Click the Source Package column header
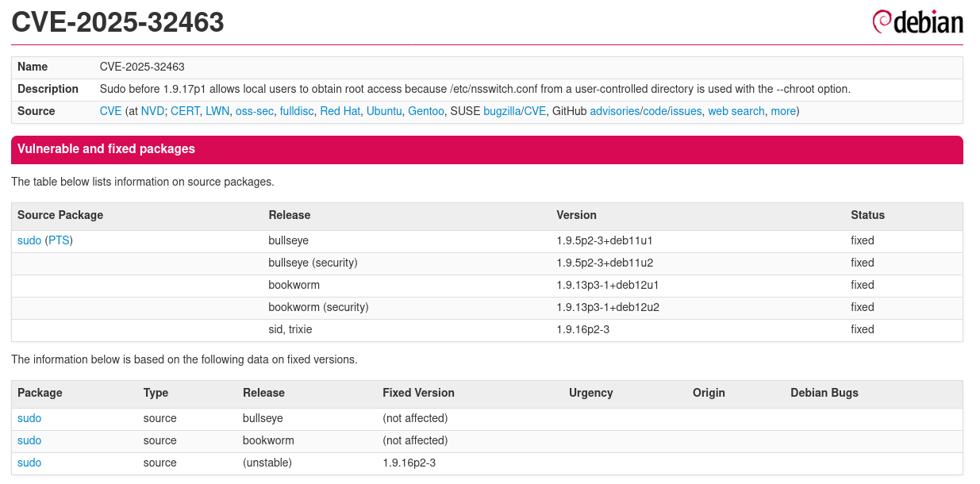The width and height of the screenshot is (980, 484). (x=60, y=215)
